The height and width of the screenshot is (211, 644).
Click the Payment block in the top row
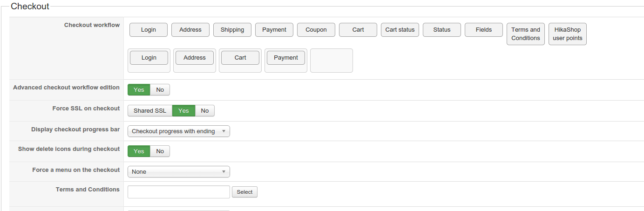click(274, 30)
